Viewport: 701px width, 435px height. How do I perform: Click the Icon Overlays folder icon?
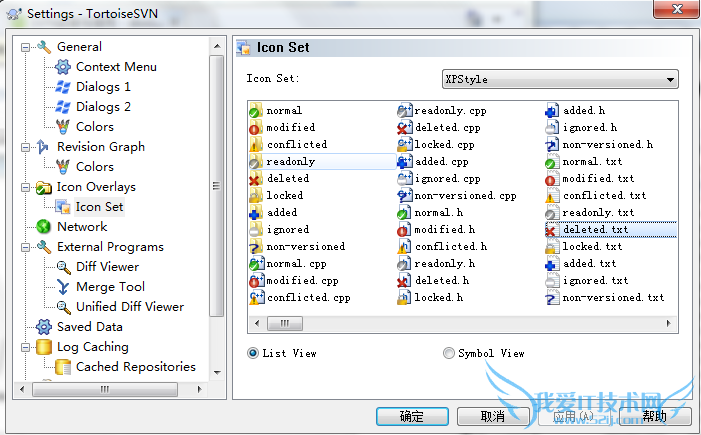[43, 187]
